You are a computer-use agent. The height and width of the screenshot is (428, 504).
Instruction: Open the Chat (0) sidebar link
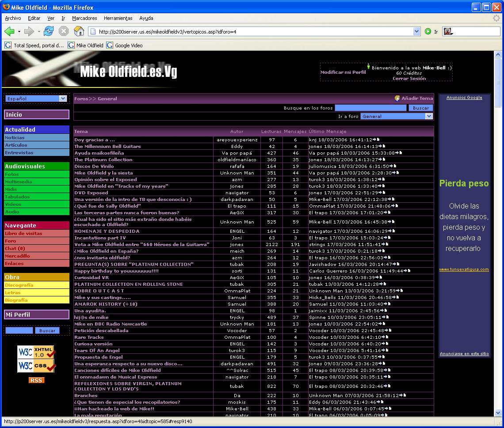(37, 249)
